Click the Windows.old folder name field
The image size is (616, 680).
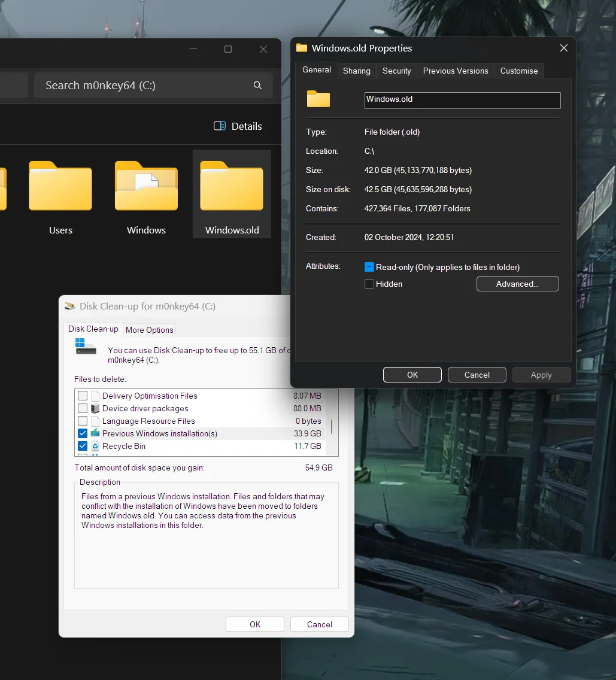coord(462,100)
